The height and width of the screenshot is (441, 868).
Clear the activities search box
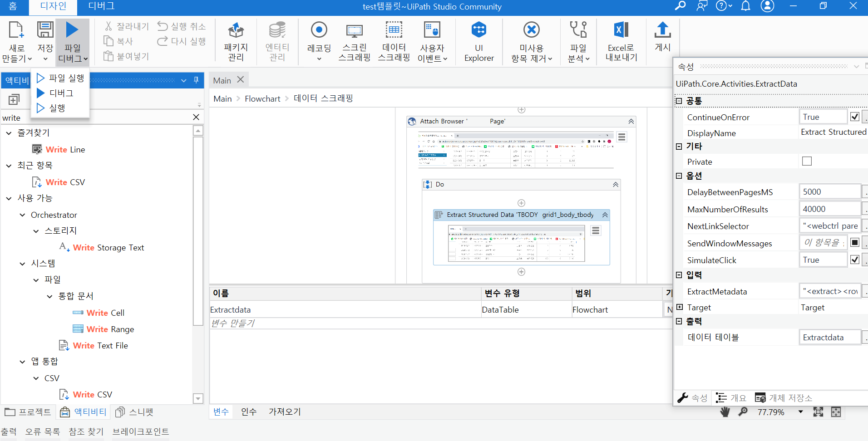[196, 117]
